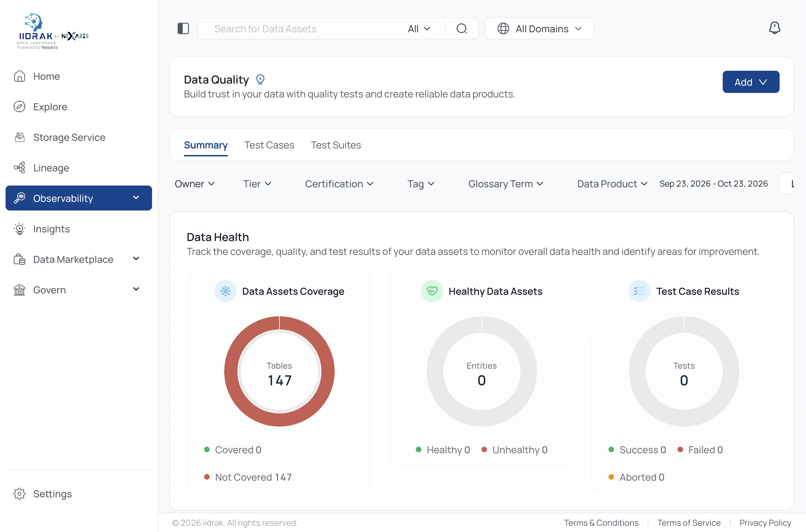This screenshot has height=532, width=806.
Task: Click the Sep 23 - Oct 23 date range
Action: [714, 184]
